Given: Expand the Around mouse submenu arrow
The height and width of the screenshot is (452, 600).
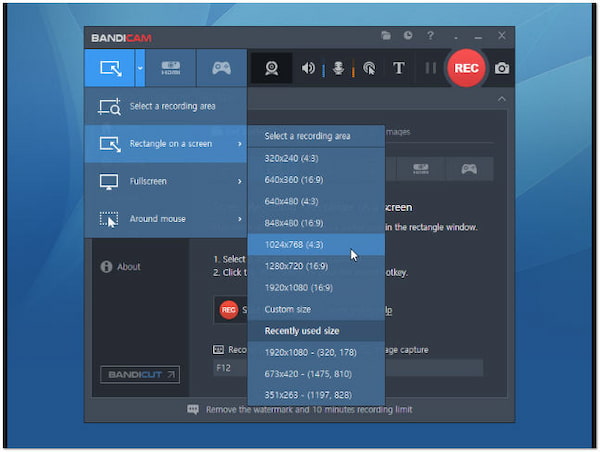Looking at the screenshot, I should click(x=240, y=219).
